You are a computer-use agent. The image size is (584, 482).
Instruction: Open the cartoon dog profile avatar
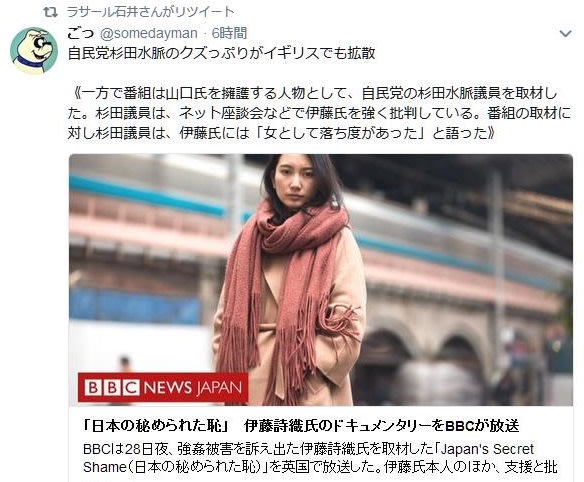(34, 50)
